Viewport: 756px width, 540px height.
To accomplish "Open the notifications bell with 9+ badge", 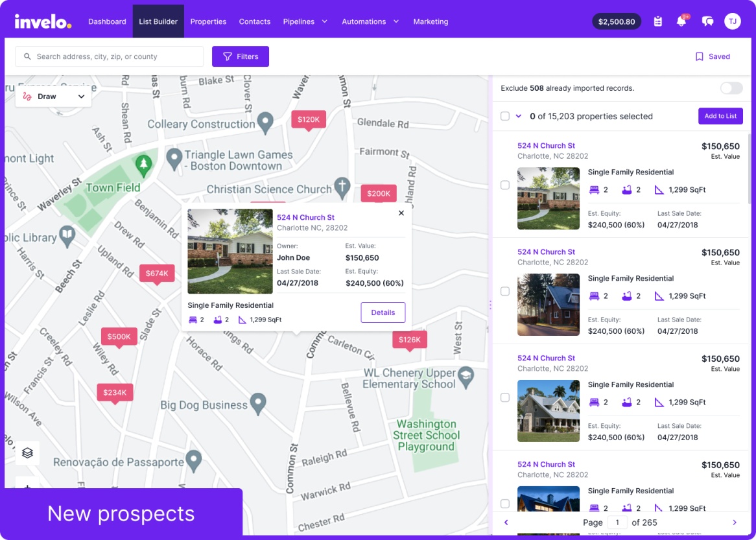I will [682, 21].
